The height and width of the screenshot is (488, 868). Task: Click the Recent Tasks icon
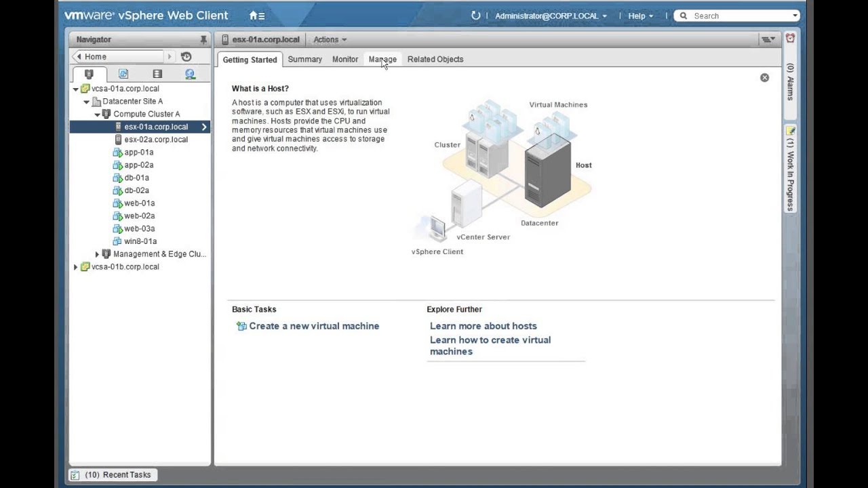coord(75,475)
